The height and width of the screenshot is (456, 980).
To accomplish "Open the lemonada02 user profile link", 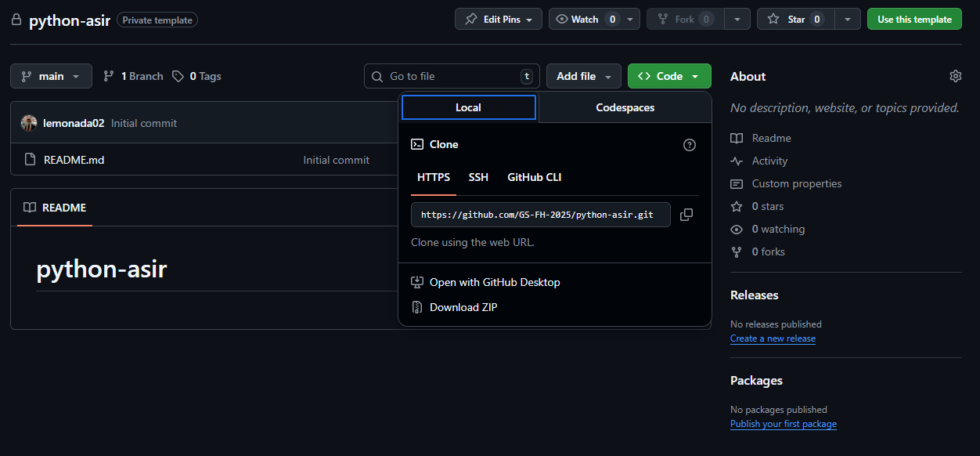I will pos(74,123).
